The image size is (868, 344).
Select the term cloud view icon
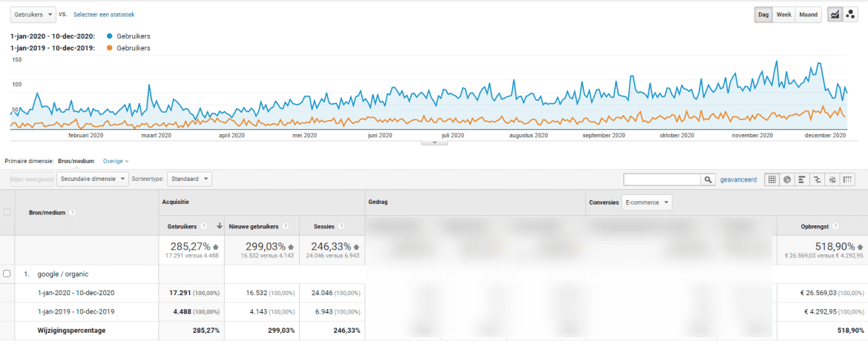click(832, 179)
